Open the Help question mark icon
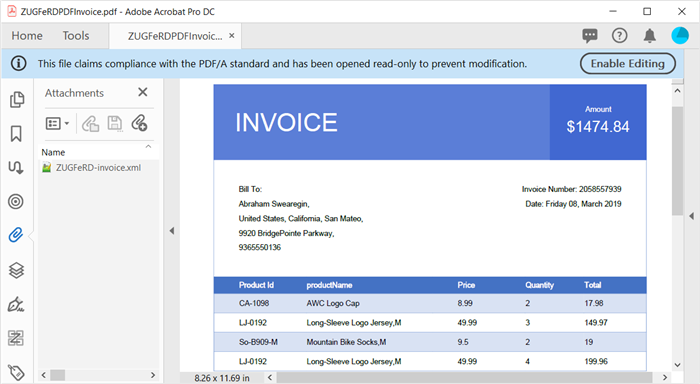The height and width of the screenshot is (384, 700). coord(620,36)
